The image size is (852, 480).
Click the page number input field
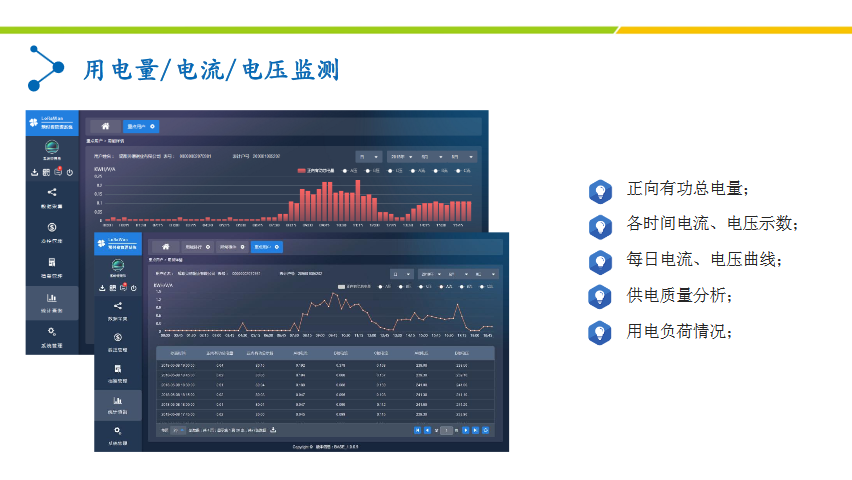pyautogui.click(x=447, y=430)
